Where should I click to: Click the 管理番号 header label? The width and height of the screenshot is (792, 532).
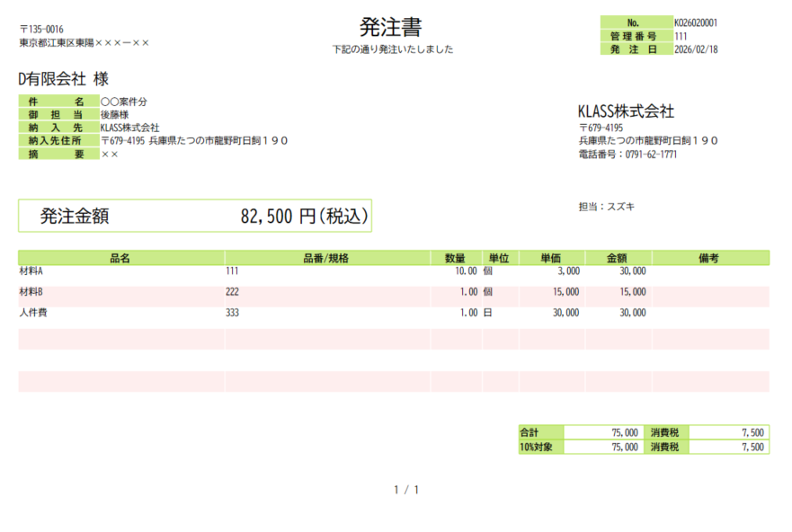(x=635, y=36)
